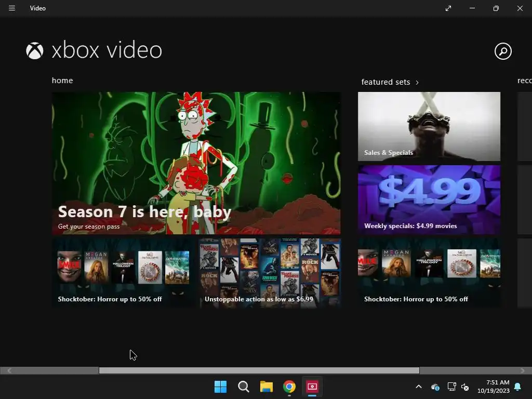
Task: Launch File Explorer from taskbar
Action: pos(267,387)
